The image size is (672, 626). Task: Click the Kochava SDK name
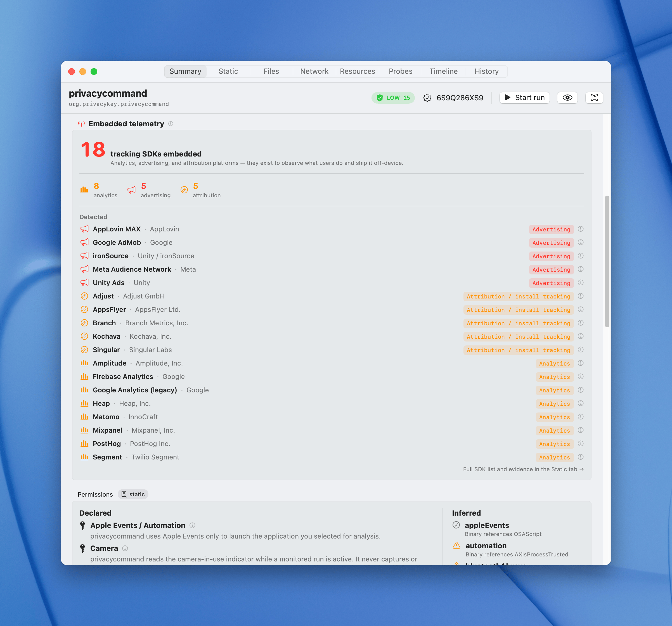(107, 336)
